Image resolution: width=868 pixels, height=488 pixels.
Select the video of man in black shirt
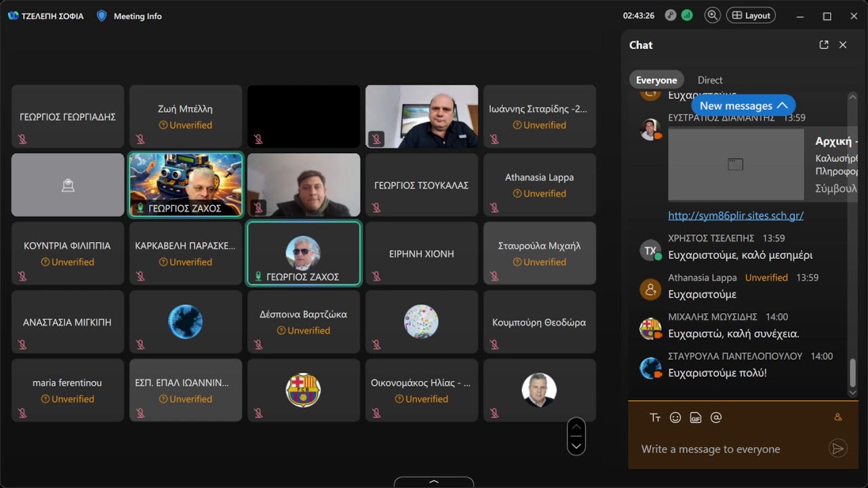pyautogui.click(x=422, y=117)
